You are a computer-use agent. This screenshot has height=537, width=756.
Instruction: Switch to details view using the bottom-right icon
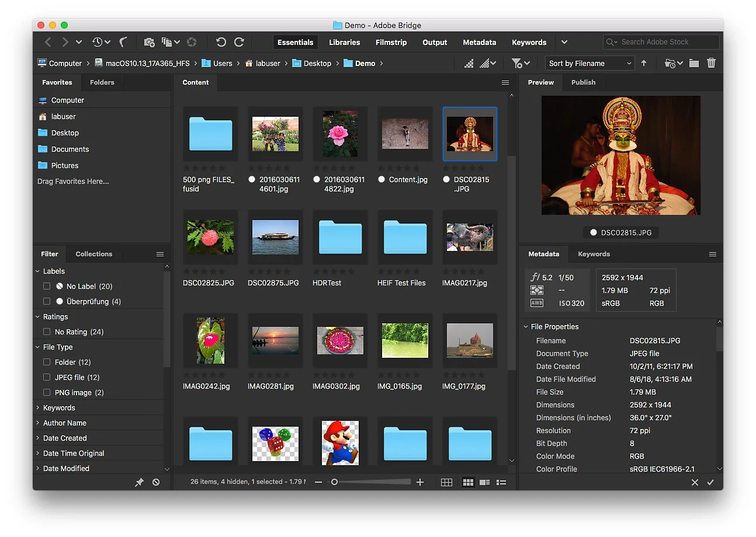click(x=501, y=482)
